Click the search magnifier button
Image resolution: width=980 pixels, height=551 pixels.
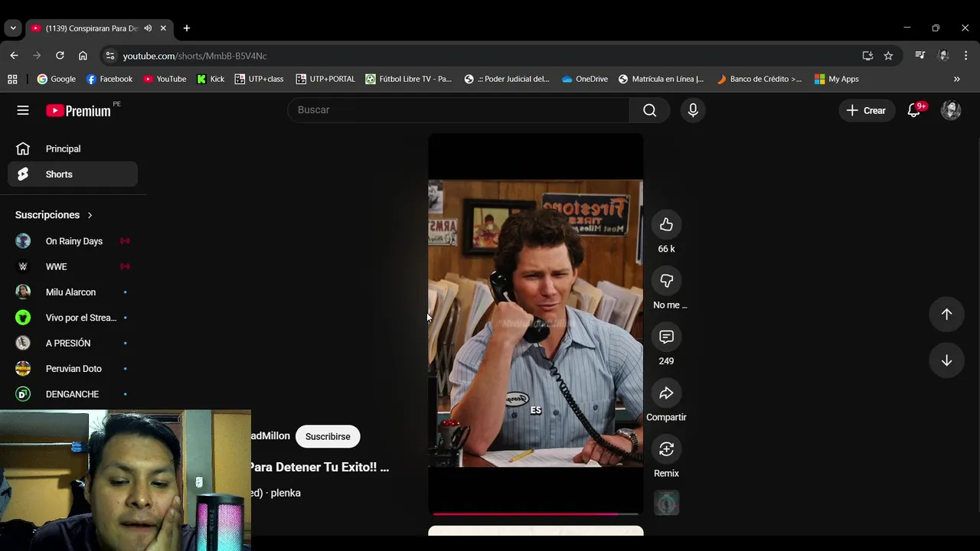coord(649,110)
